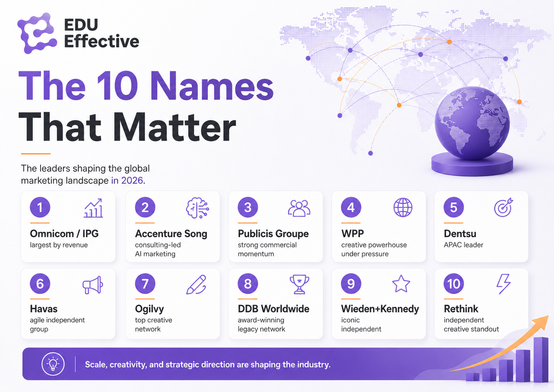Click the banner text "Scale, creativity, and strategic direction"
This screenshot has height=392, width=554.
coord(161,365)
